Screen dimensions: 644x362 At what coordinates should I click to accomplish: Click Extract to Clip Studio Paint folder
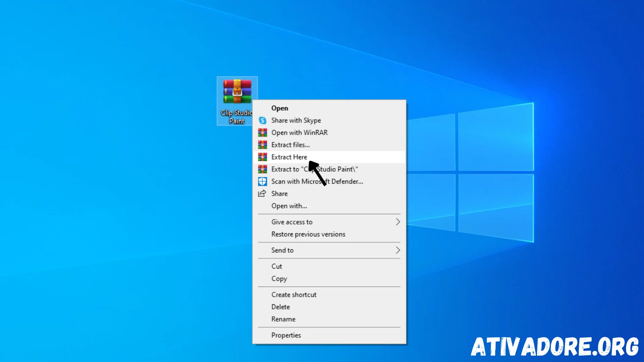[315, 169]
